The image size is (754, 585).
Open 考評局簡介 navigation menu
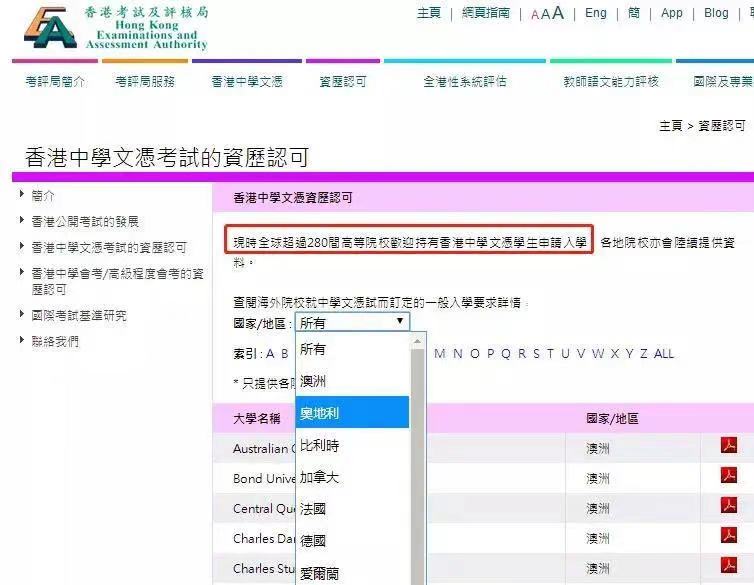pos(55,82)
